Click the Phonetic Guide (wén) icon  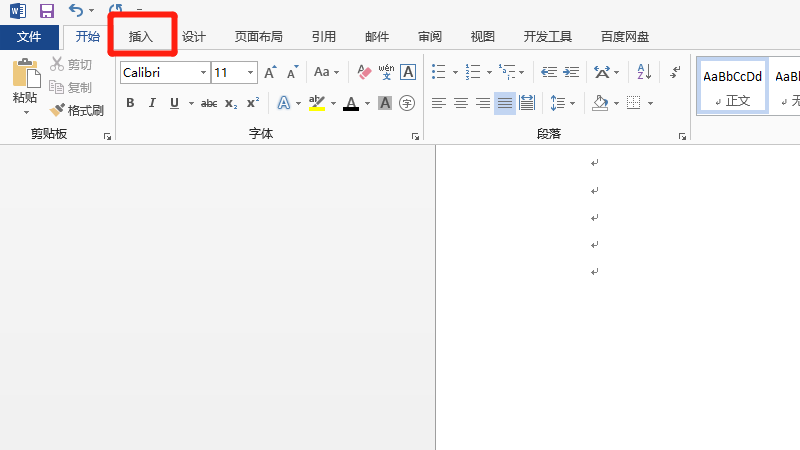pyautogui.click(x=386, y=73)
